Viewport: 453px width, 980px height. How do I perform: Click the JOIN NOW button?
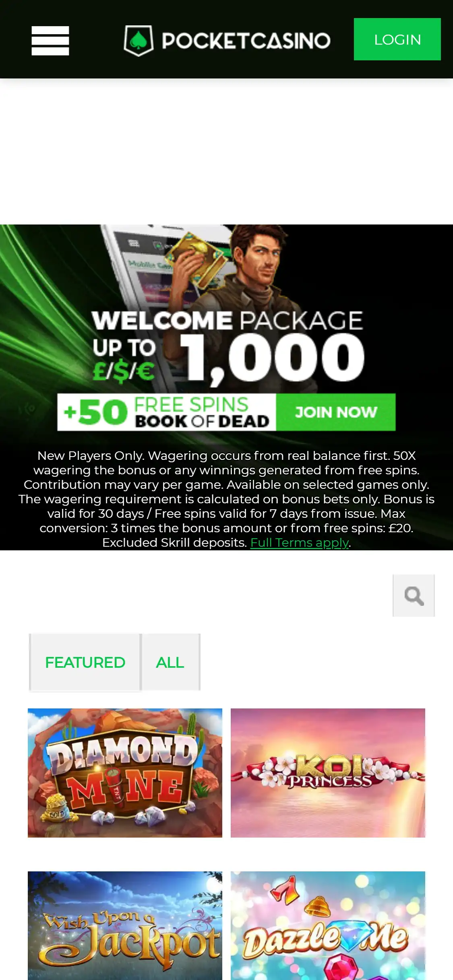(336, 412)
